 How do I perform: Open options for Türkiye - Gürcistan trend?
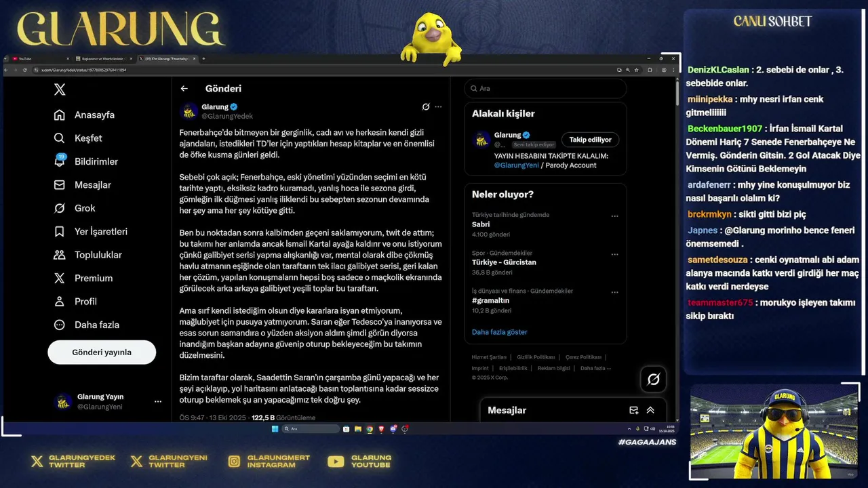pyautogui.click(x=614, y=255)
